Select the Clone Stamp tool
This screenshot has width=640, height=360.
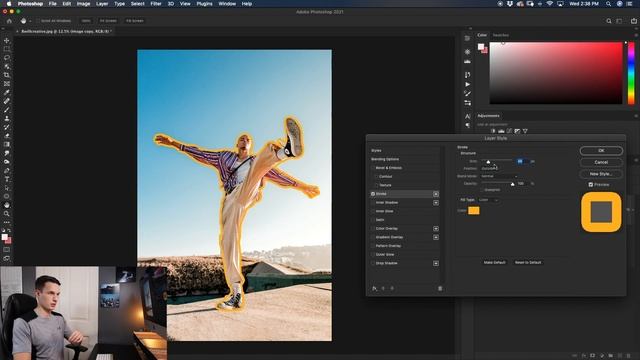7,118
